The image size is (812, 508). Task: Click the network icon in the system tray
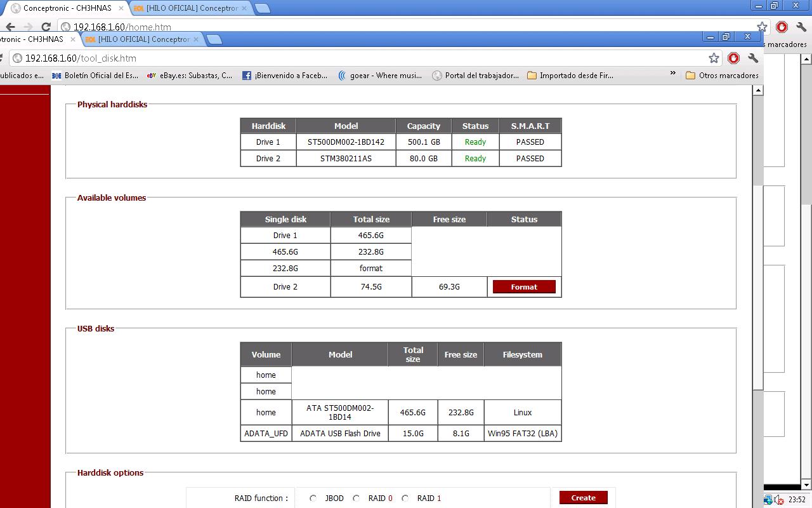pos(768,500)
